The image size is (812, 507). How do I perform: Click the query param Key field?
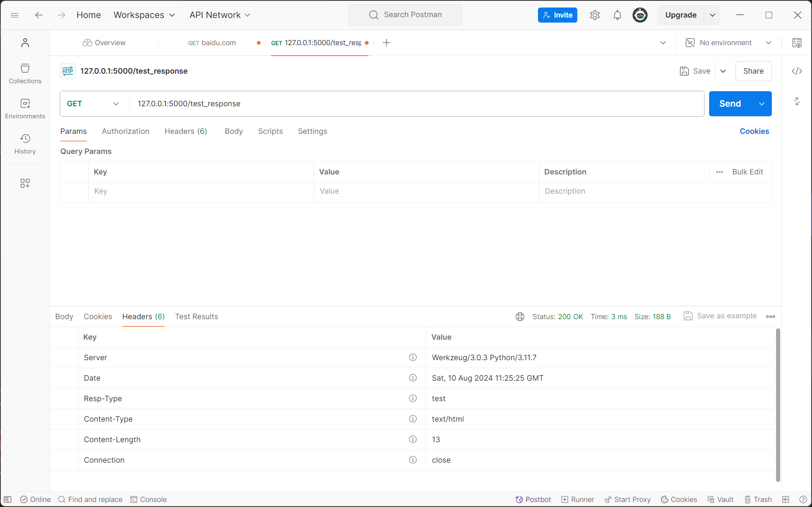coord(201,191)
